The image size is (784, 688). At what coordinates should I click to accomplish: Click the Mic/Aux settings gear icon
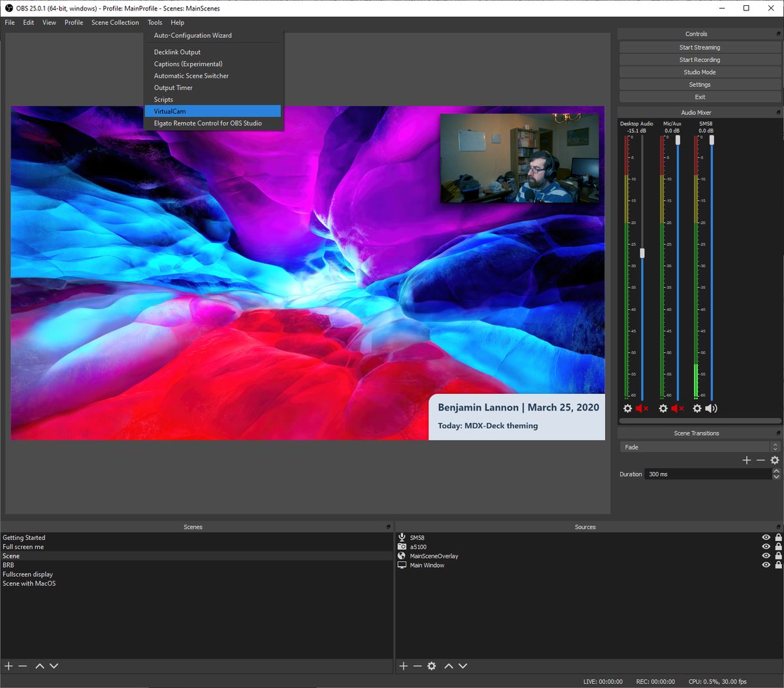pyautogui.click(x=664, y=408)
